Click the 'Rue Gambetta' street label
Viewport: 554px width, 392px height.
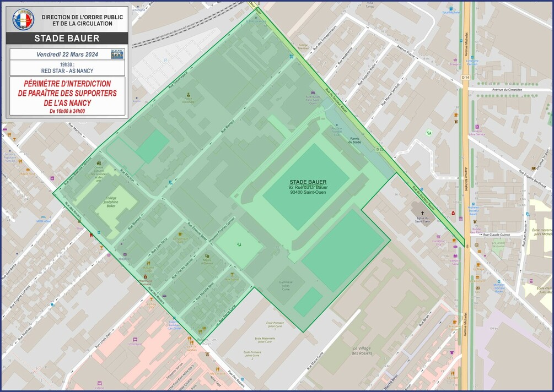point(9,271)
